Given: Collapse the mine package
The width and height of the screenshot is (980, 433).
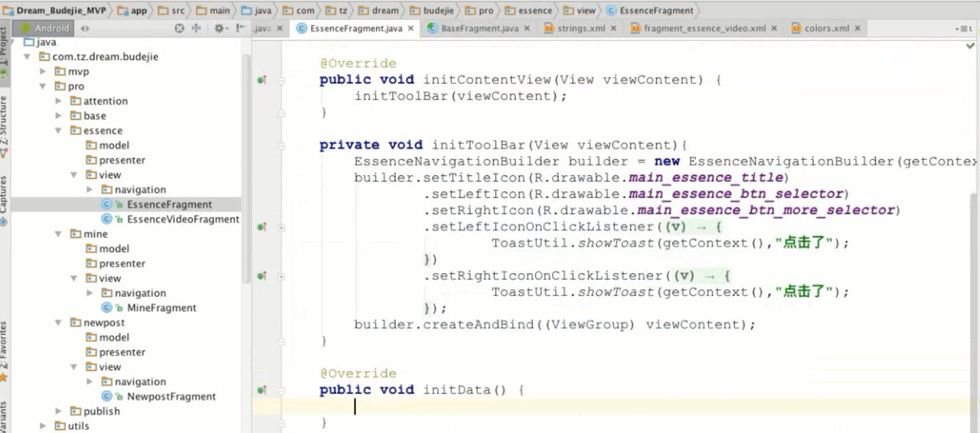Looking at the screenshot, I should 58,234.
